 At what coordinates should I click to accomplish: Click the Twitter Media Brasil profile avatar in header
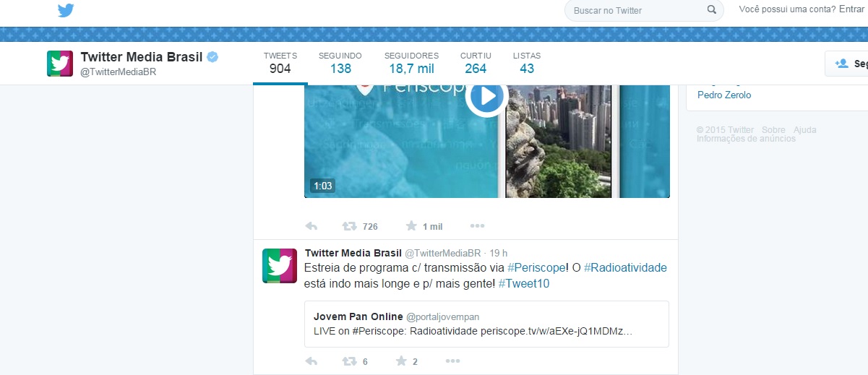pyautogui.click(x=60, y=64)
